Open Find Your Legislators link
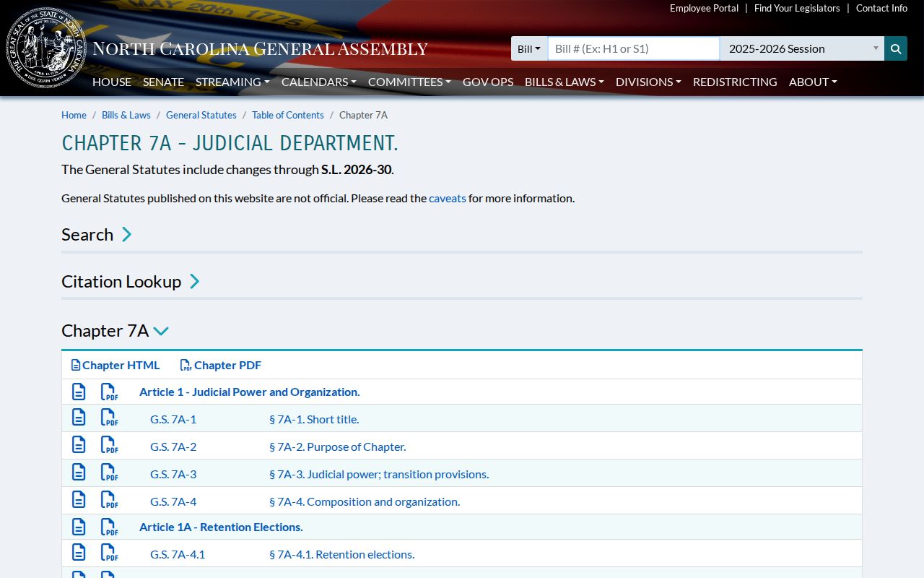Viewport: 924px width, 578px height. click(797, 8)
